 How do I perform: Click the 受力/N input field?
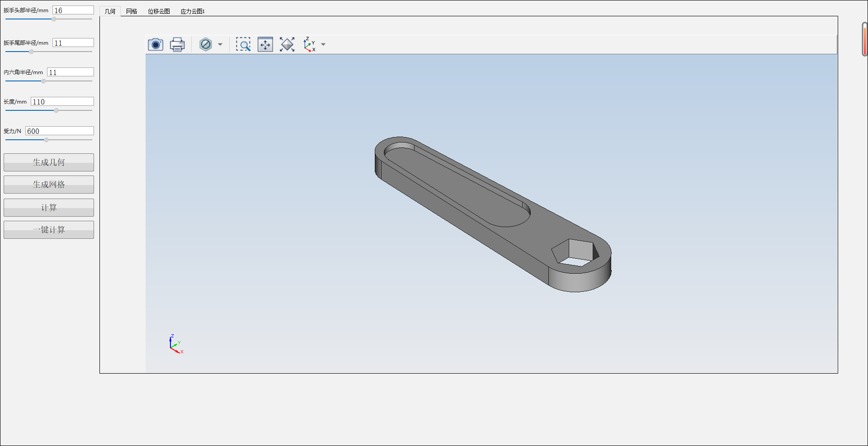click(60, 131)
